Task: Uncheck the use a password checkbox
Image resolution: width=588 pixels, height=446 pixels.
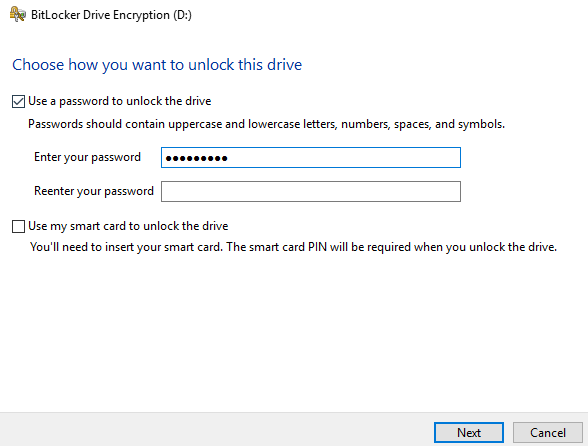Action: click(x=18, y=101)
